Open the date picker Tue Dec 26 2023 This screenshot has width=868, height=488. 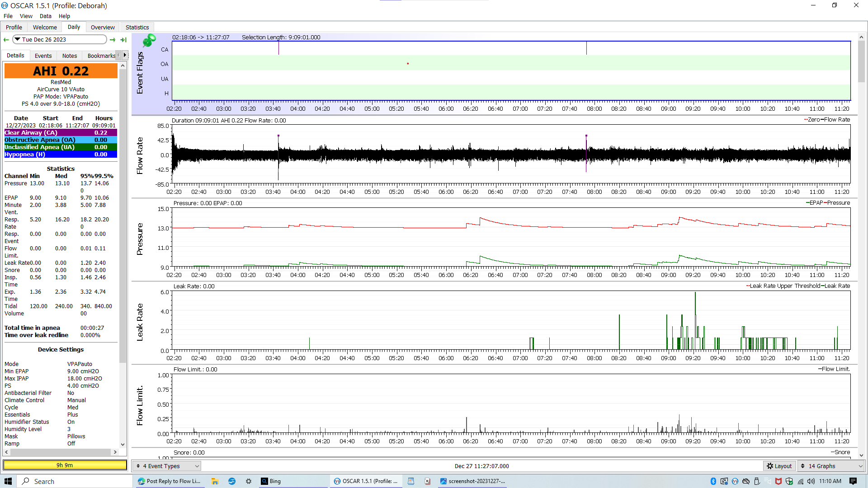(x=60, y=40)
